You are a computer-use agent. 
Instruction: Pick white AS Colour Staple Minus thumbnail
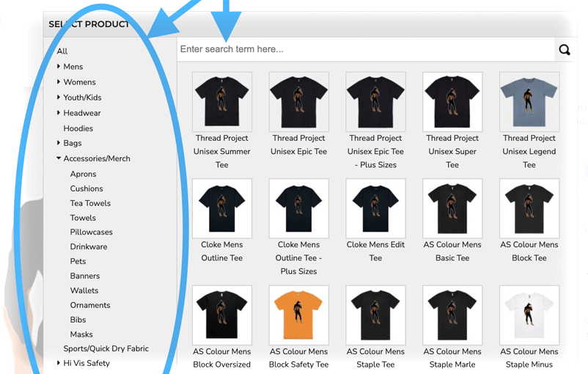coord(529,315)
